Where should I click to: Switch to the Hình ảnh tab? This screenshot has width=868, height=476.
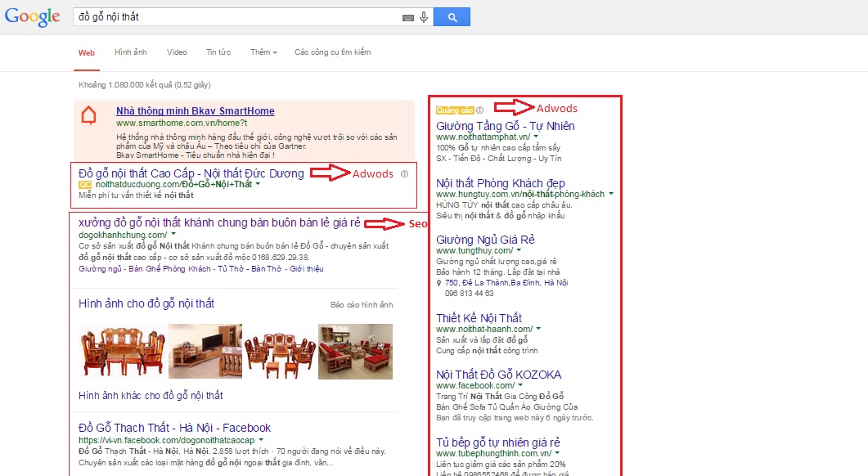[x=132, y=52]
